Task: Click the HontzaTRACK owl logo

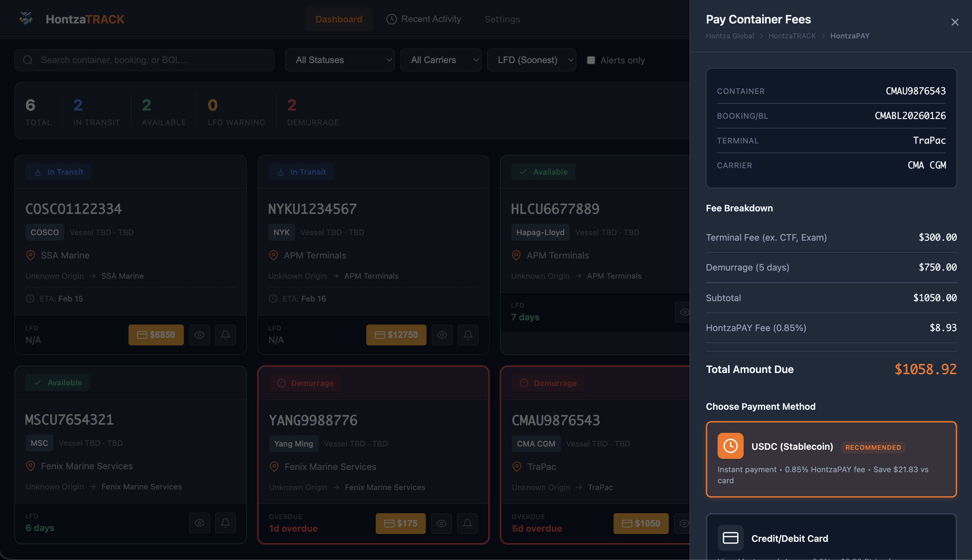Action: (x=25, y=19)
